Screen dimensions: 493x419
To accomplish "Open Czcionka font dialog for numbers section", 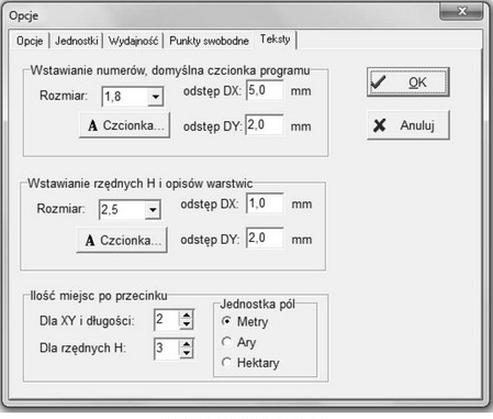I will click(125, 125).
